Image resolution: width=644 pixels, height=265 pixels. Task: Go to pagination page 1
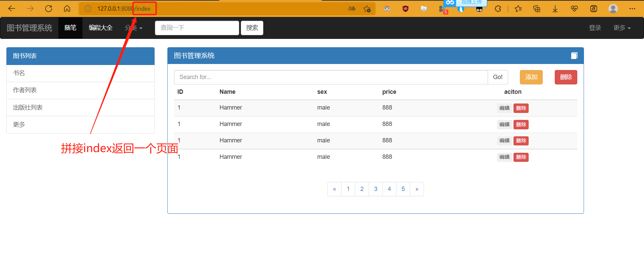click(348, 189)
